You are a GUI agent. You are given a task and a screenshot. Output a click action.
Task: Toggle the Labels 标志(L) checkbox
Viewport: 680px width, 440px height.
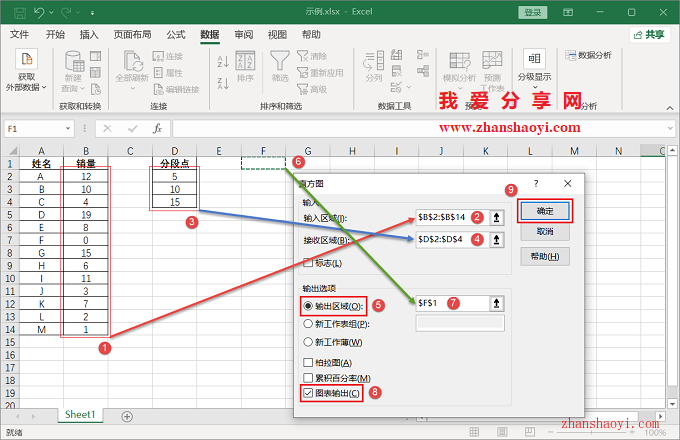point(308,263)
